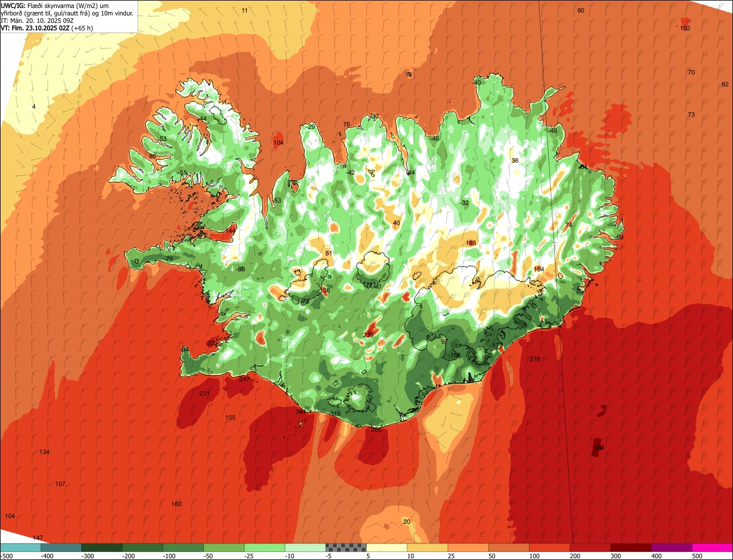This screenshot has width=733, height=560.
Task: Click the '102' value in the northeast corner
Action: 685,28
